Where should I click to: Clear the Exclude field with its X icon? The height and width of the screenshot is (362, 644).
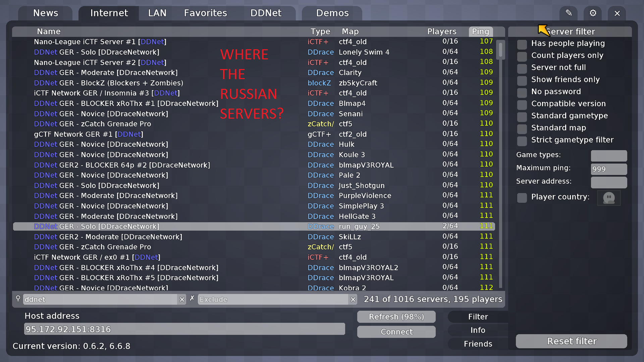[353, 299]
